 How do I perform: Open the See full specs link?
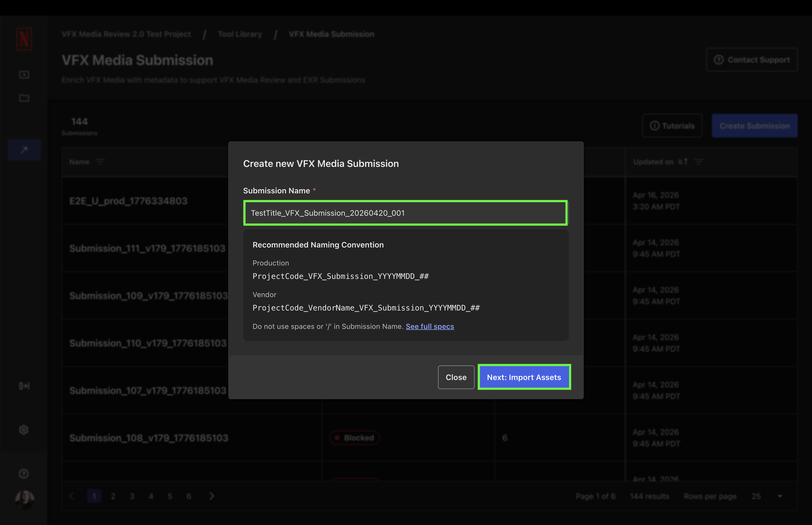[430, 326]
